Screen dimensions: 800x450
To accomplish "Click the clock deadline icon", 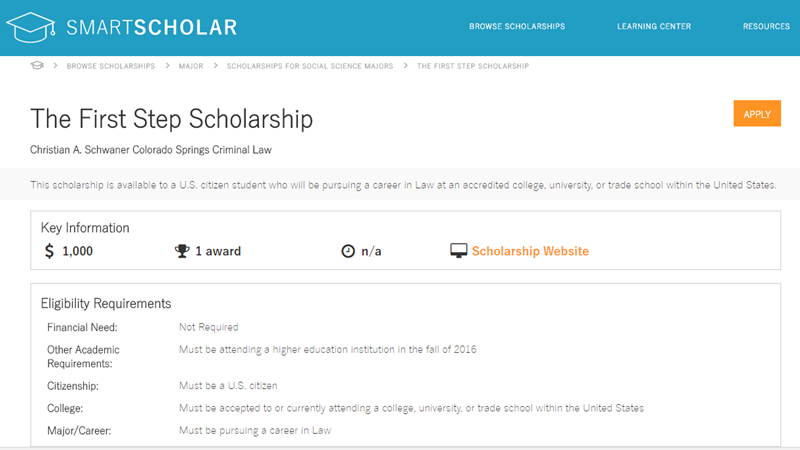I will [x=348, y=251].
